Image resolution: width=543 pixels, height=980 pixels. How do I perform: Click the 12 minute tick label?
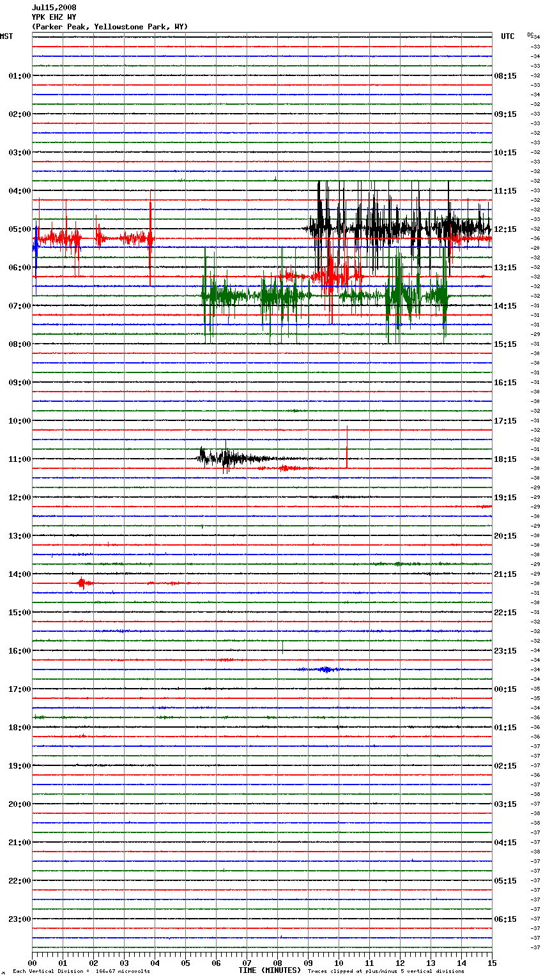coord(400,963)
